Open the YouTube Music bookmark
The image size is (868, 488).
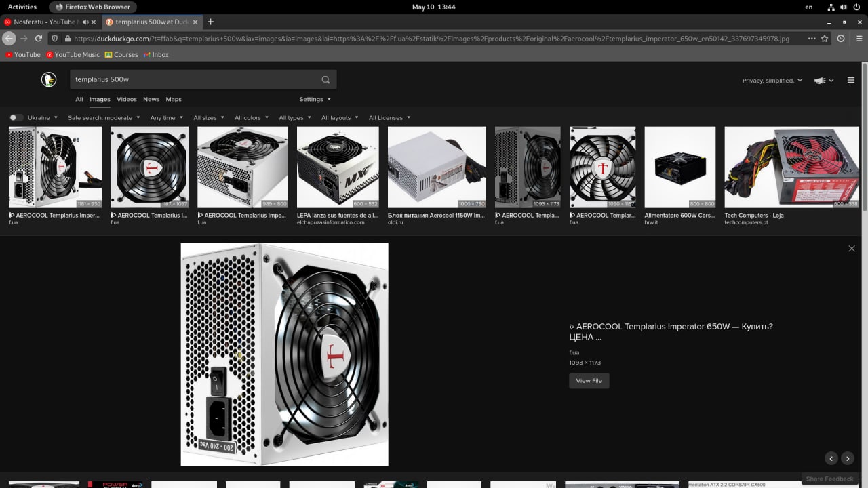[73, 54]
